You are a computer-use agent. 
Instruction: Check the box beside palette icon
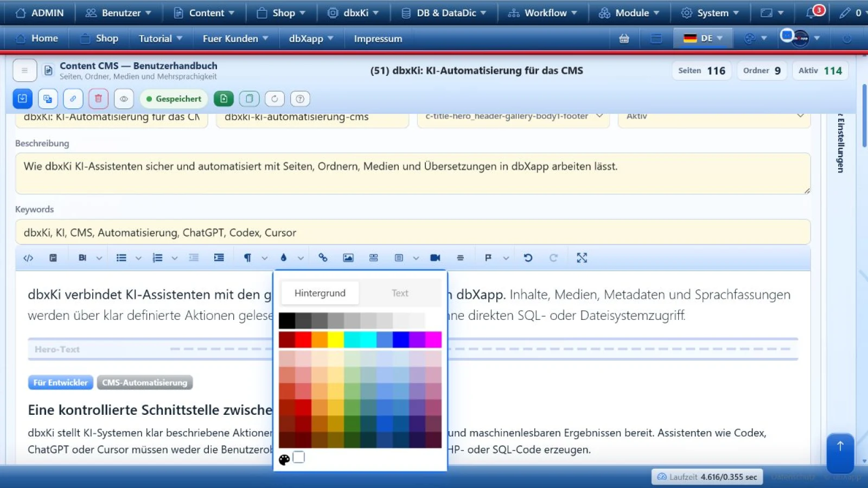pyautogui.click(x=298, y=458)
